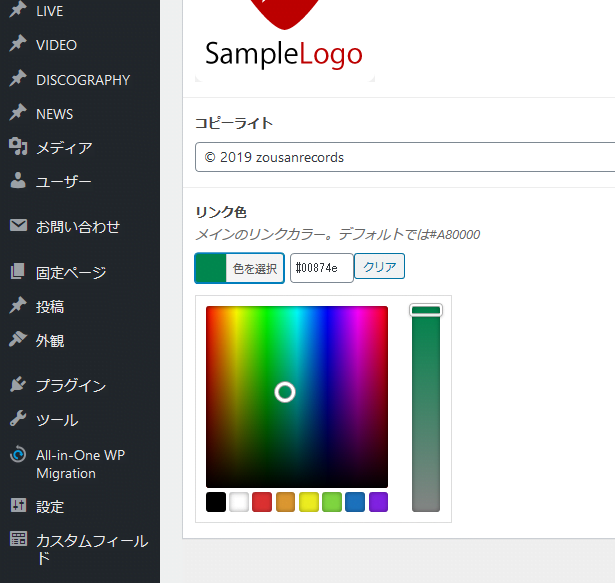Click the pages icon beside 固定ページ
This screenshot has height=583, width=615.
point(18,272)
